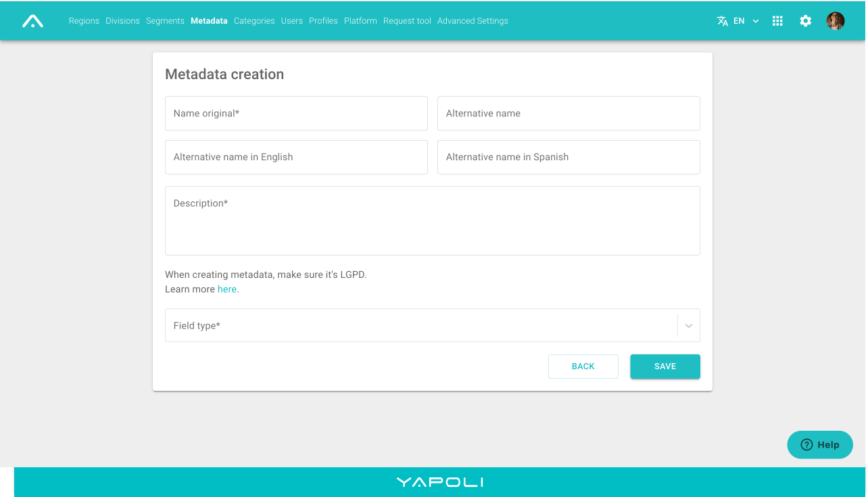Go to the Divisions menu
Screen dimensions: 868x497
pos(122,21)
